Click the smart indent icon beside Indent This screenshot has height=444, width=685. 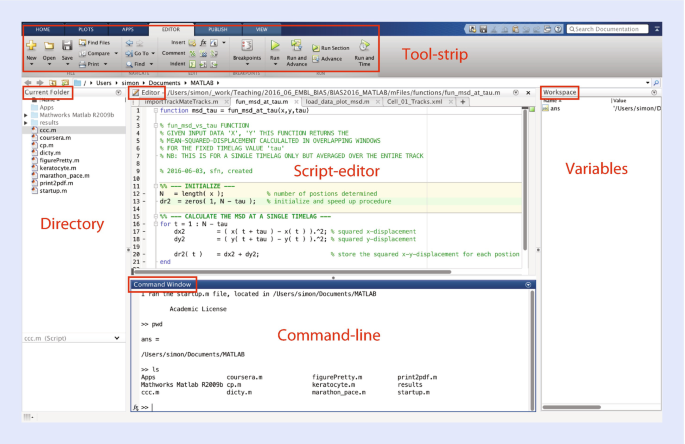click(192, 64)
